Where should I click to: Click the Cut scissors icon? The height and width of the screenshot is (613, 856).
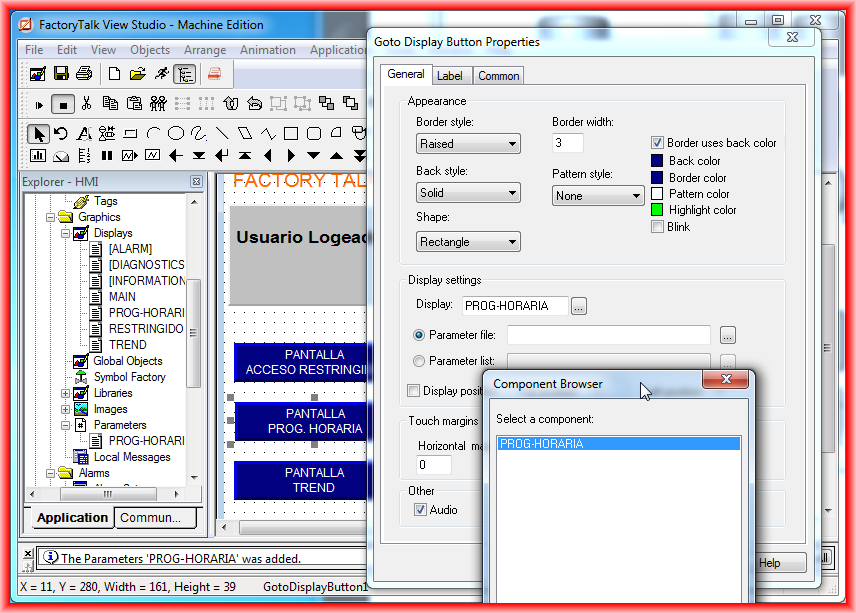pos(87,103)
